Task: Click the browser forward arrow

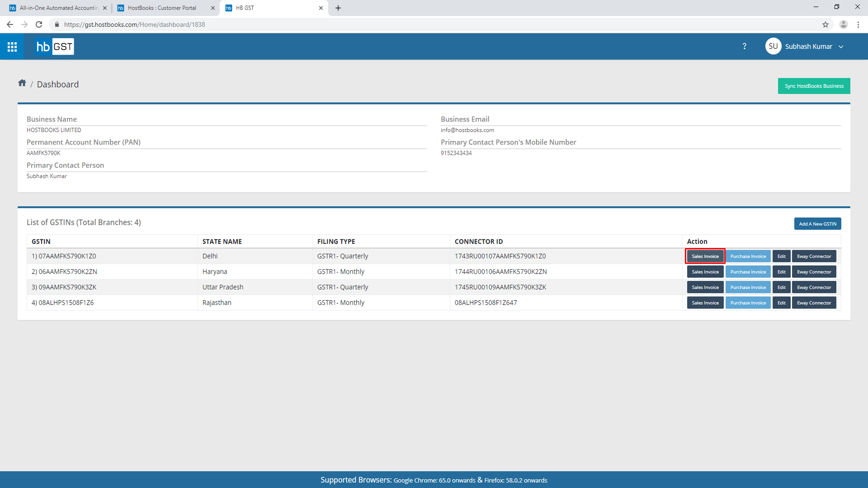Action: 24,24
